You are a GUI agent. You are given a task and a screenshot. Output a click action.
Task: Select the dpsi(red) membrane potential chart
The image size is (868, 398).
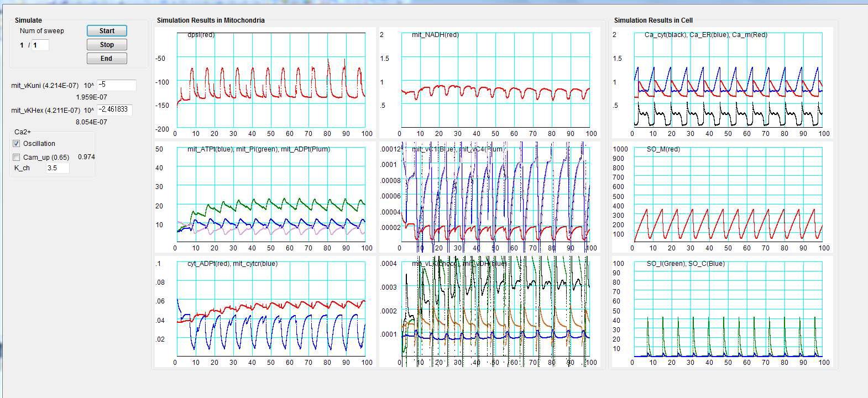pyautogui.click(x=265, y=83)
